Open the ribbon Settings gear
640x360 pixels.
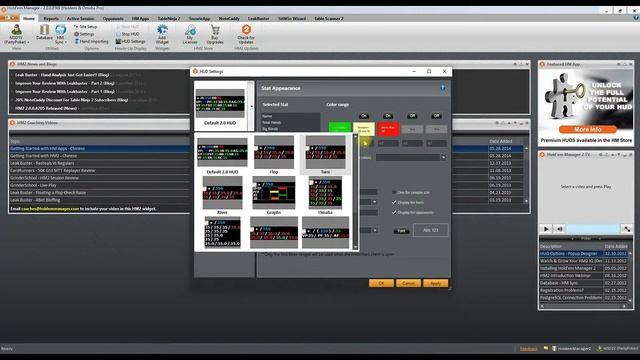tap(84, 34)
